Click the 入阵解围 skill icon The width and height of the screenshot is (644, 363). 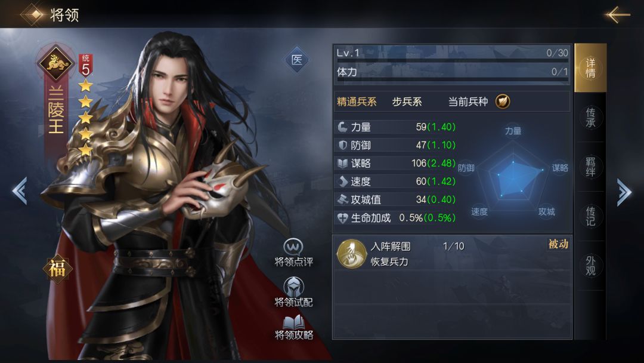click(351, 254)
